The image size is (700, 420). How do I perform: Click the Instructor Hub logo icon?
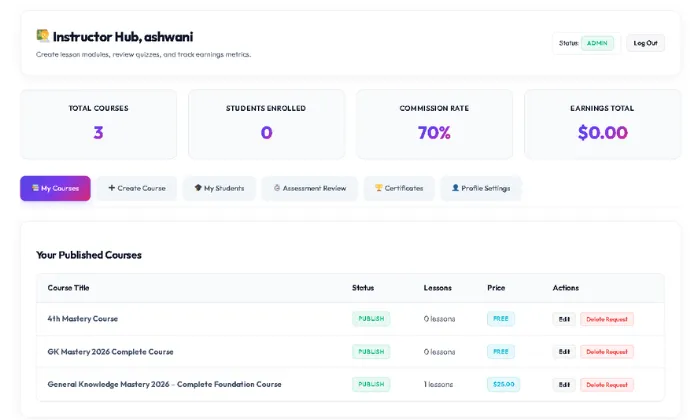(x=42, y=36)
